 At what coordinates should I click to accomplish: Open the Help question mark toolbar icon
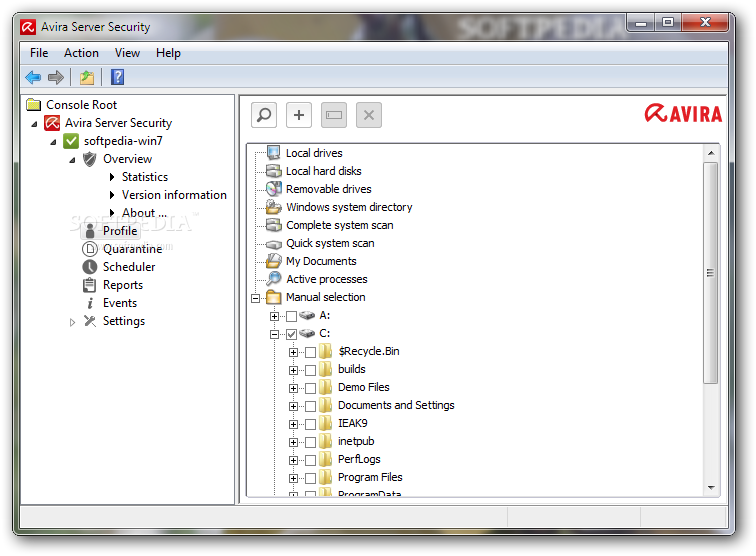118,77
